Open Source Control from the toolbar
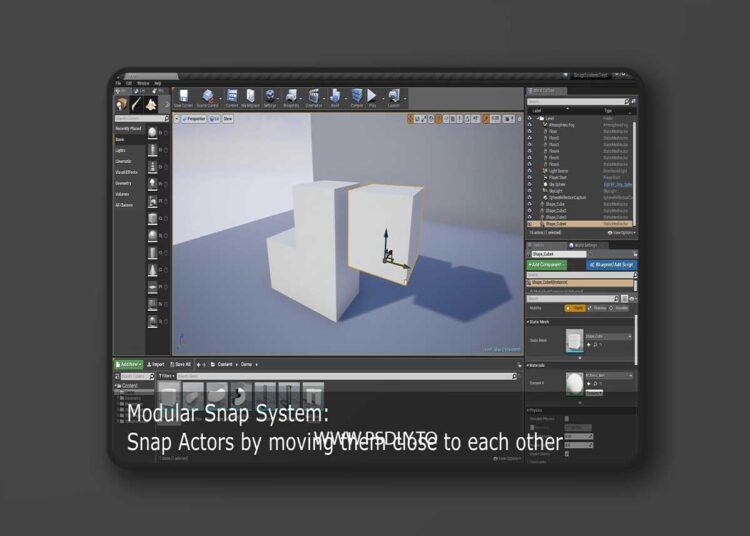This screenshot has width=750, height=536. point(208,98)
